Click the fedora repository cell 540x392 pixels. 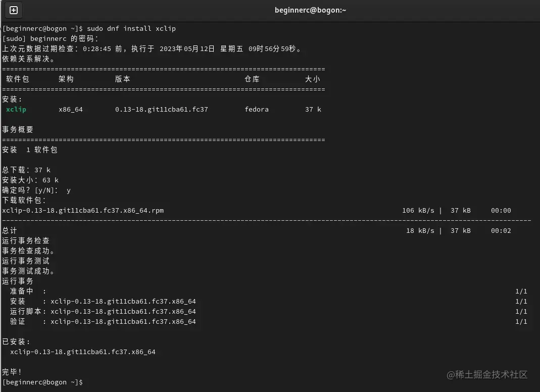coord(257,110)
